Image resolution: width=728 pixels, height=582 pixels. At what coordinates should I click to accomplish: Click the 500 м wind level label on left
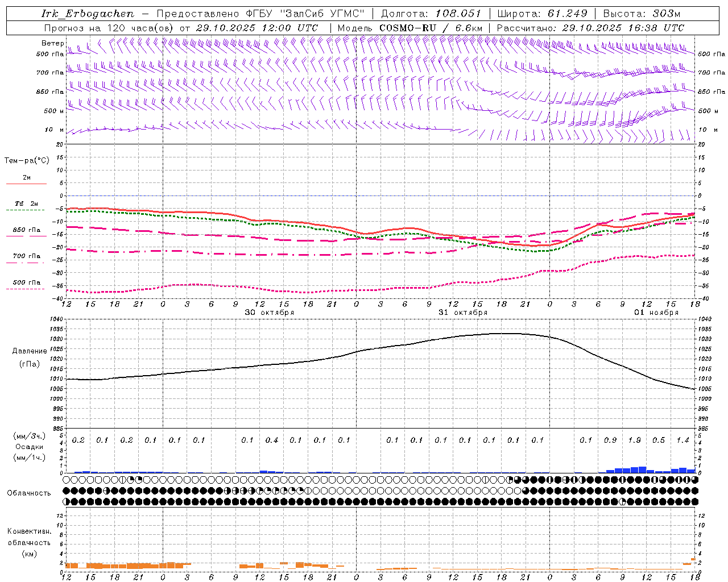tap(54, 111)
